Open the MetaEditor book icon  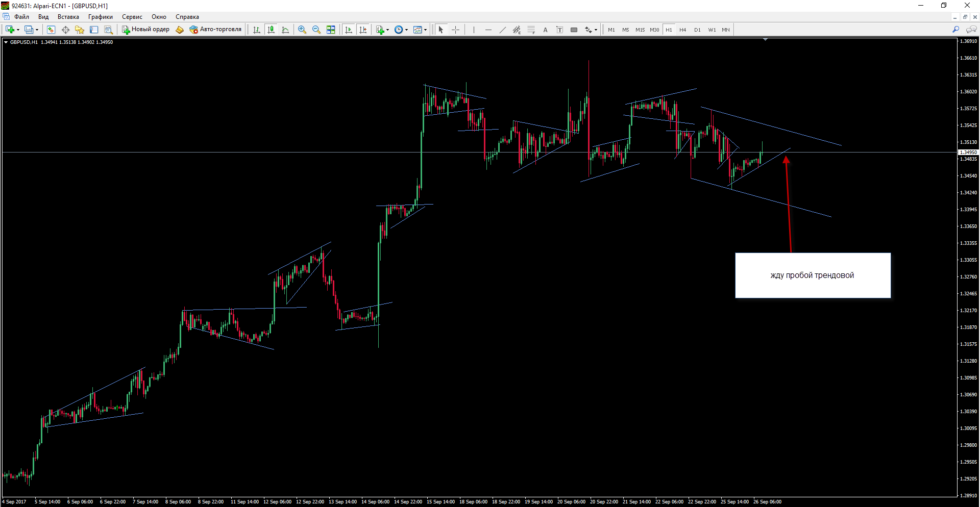[x=180, y=30]
